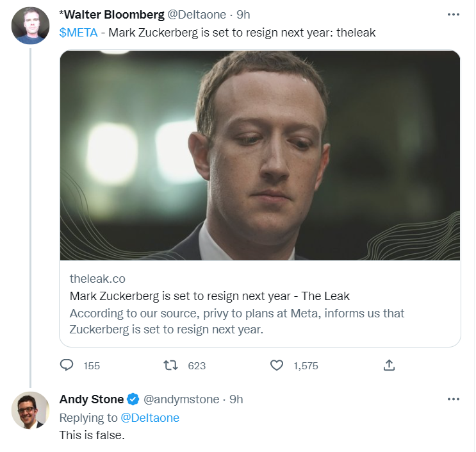Open Walter Bloomberg's profile avatar
Image resolution: width=476 pixels, height=452 pixels.
pyautogui.click(x=31, y=26)
